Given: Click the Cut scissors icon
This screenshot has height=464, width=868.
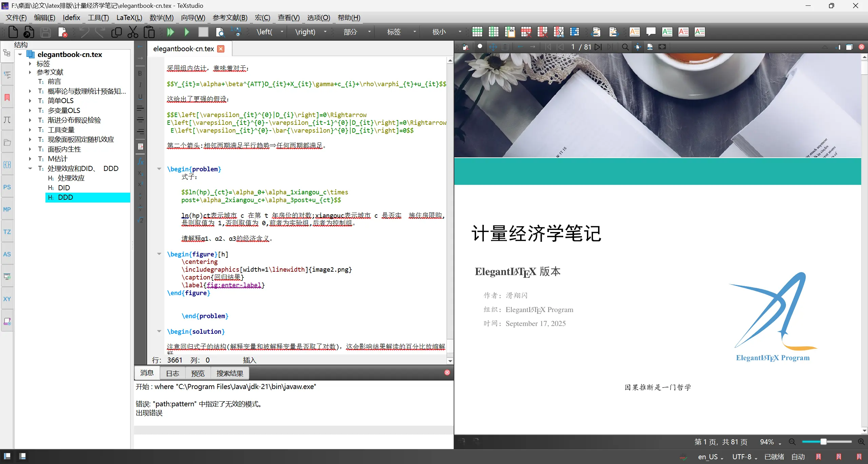Looking at the screenshot, I should coord(133,32).
